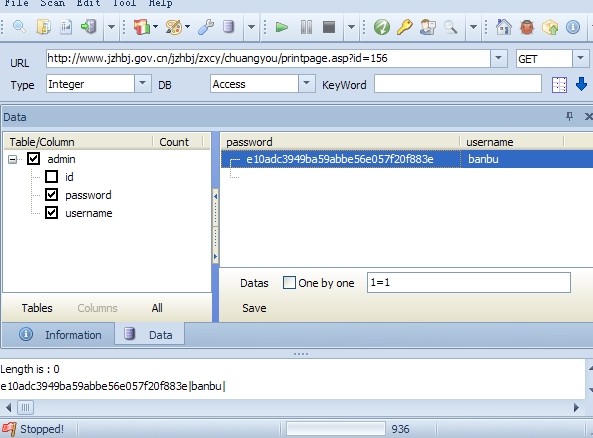This screenshot has height=438, width=593.
Task: Uncheck the username column checkbox
Action: pyautogui.click(x=51, y=213)
